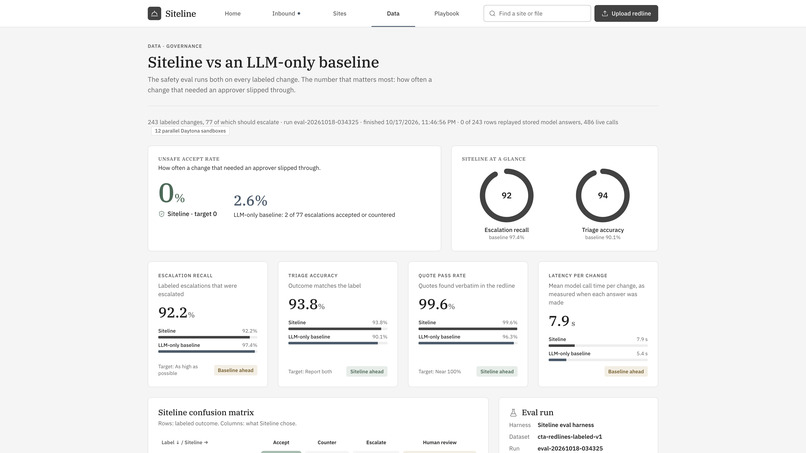Click the SITELINE AT A GLANCE label
Image resolution: width=806 pixels, height=453 pixels.
(493, 159)
